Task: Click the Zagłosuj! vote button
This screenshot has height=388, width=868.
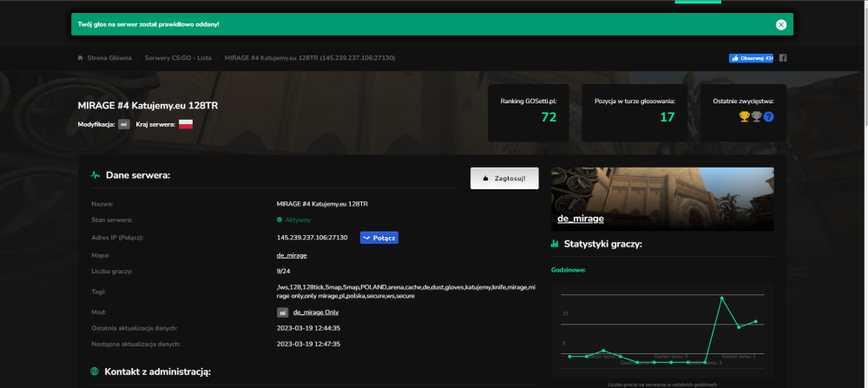Action: [x=504, y=178]
